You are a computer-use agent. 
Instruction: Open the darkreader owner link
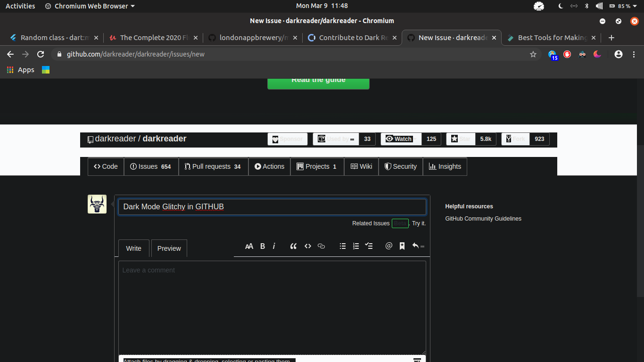click(116, 139)
